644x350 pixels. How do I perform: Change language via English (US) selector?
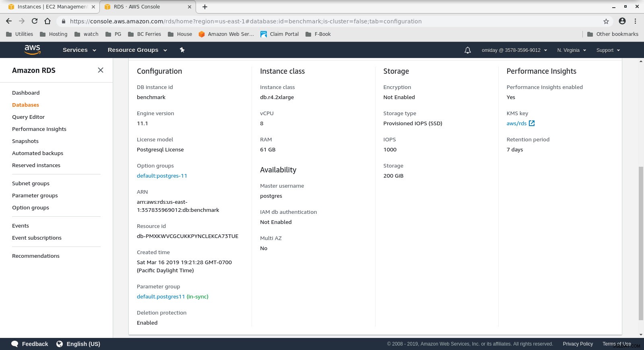click(78, 344)
